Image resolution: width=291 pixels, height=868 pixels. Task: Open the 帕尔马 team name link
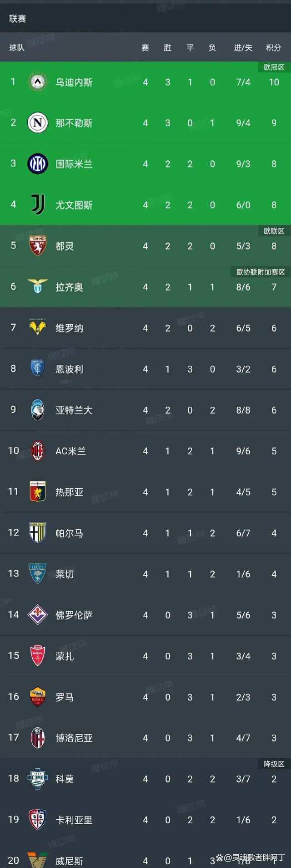(69, 533)
